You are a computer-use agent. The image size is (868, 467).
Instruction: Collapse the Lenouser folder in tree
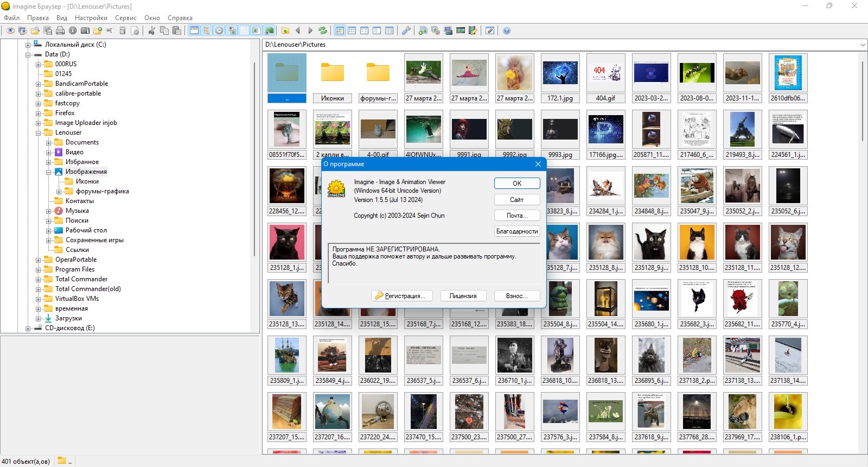pos(39,133)
